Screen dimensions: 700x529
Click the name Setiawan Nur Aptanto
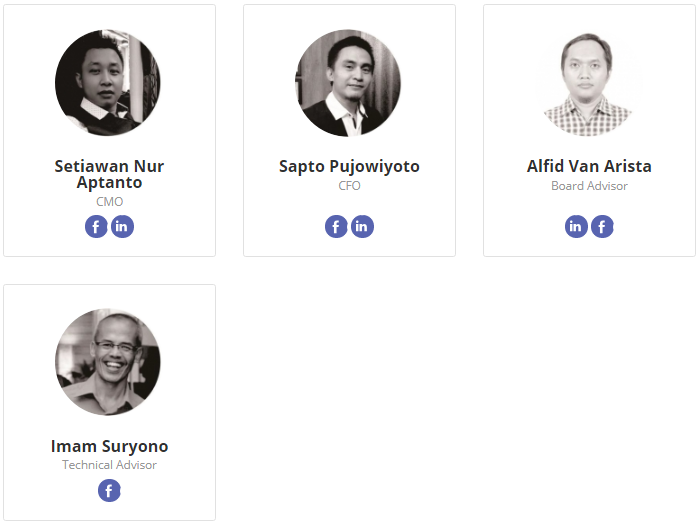tap(109, 174)
